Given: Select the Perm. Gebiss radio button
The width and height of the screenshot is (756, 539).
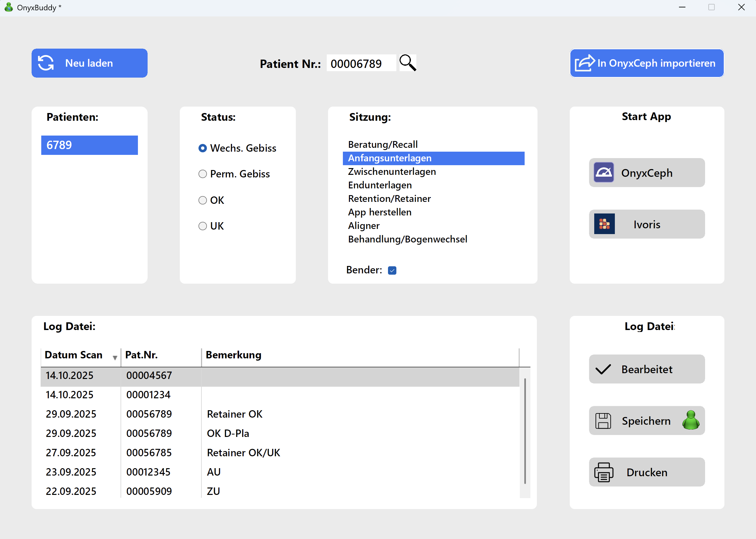Looking at the screenshot, I should (203, 174).
